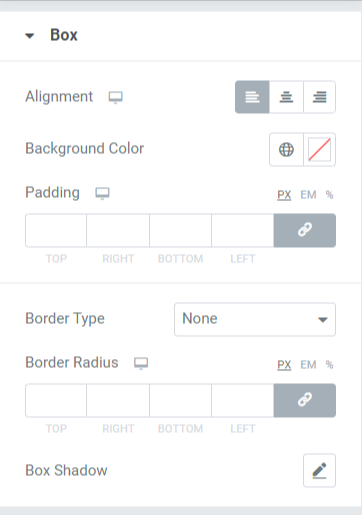Viewport: 362px width, 515px height.
Task: Click responsive device icon next to Padding
Action: 102,193
